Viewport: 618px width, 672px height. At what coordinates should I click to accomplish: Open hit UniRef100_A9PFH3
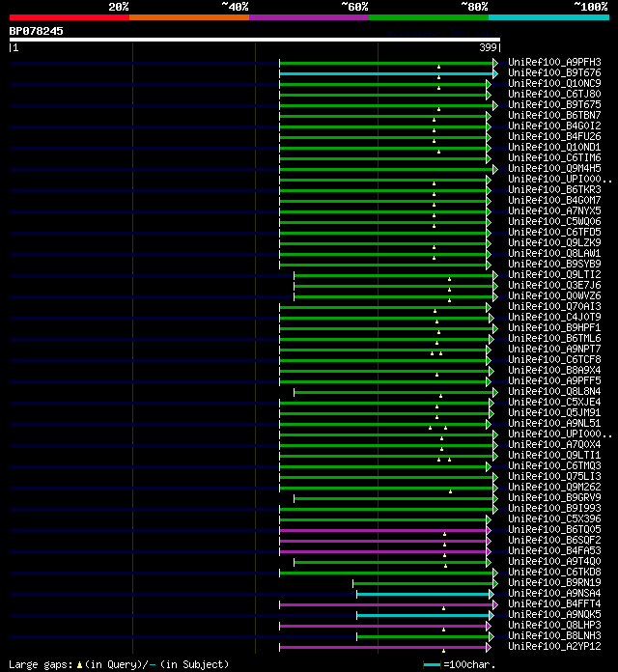coord(554,62)
